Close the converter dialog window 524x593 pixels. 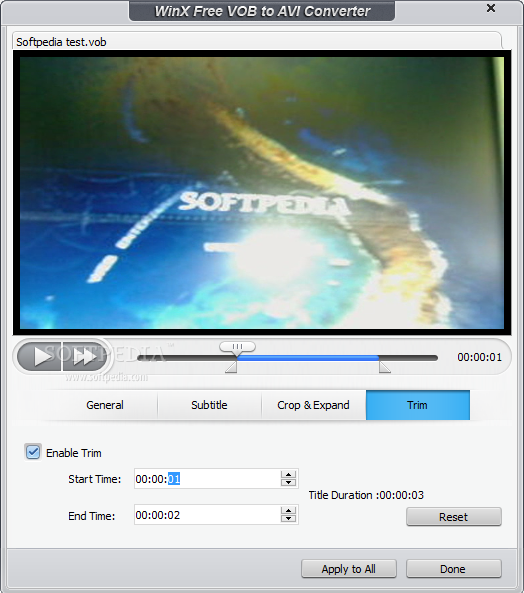click(491, 8)
